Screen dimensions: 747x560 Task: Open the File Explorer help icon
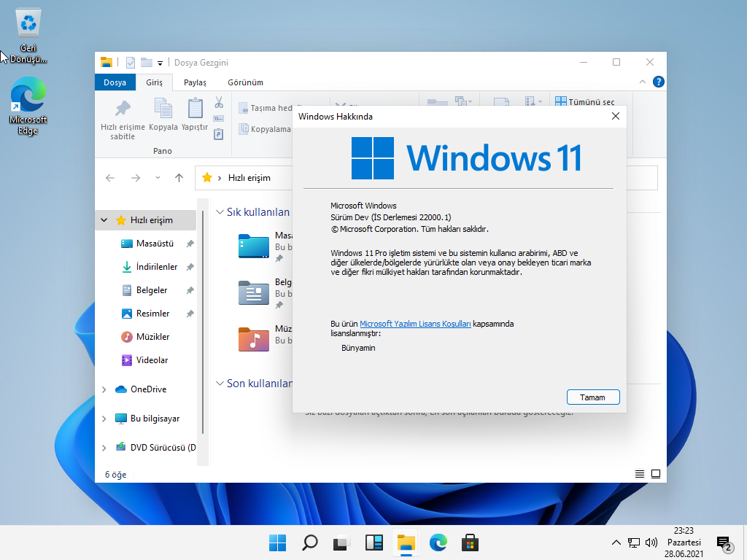[659, 82]
